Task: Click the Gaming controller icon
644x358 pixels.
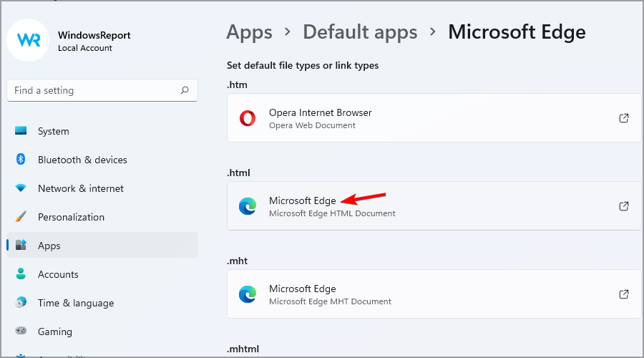Action: [x=21, y=332]
